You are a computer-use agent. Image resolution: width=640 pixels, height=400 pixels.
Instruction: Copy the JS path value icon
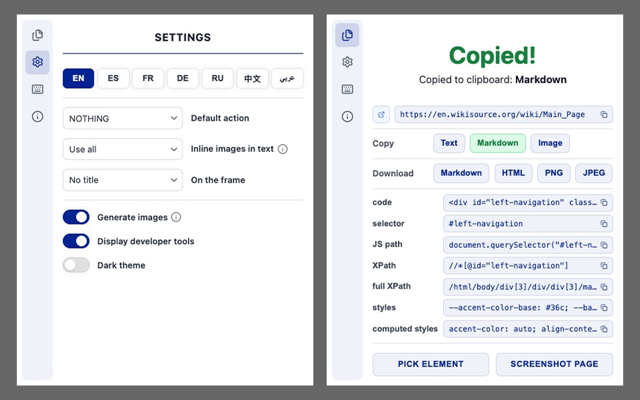click(x=604, y=245)
